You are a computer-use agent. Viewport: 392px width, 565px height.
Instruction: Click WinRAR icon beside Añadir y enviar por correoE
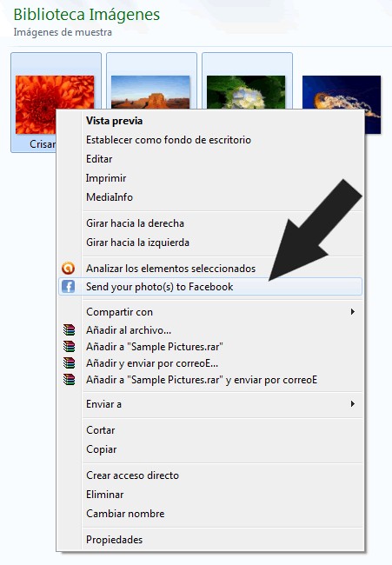pyautogui.click(x=69, y=362)
